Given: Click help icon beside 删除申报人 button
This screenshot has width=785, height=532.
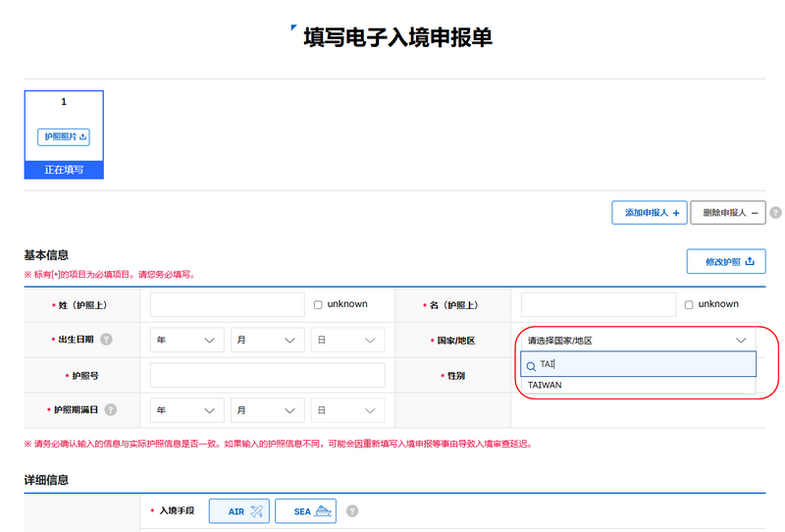Looking at the screenshot, I should point(775,212).
